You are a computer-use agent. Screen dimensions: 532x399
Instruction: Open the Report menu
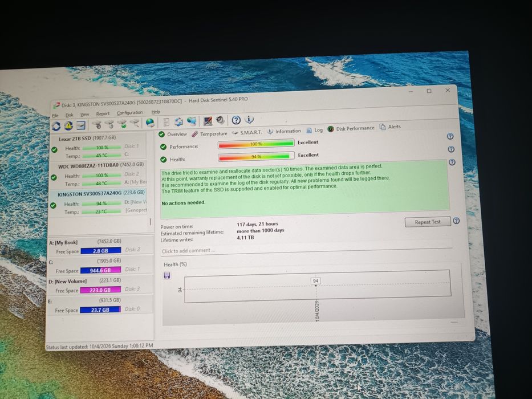click(x=103, y=113)
